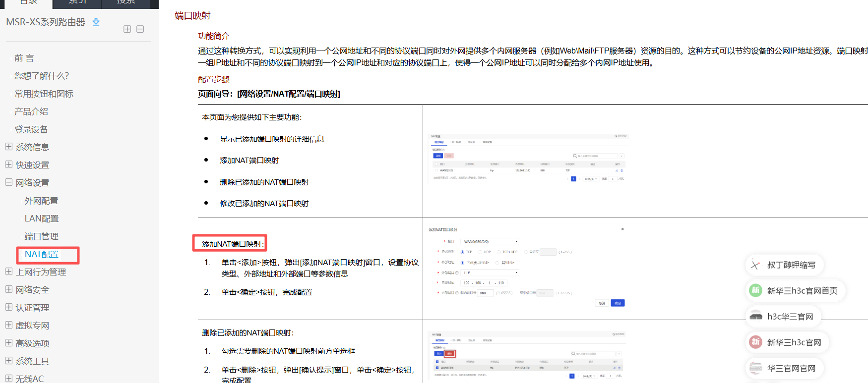Click the red 新 icon for 新华三h3c官网
The image size is (868, 383).
[755, 342]
